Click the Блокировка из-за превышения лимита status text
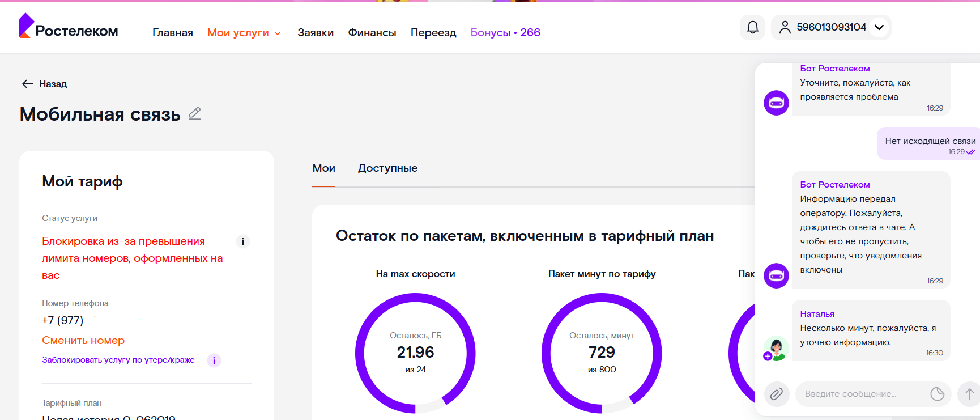 133,258
